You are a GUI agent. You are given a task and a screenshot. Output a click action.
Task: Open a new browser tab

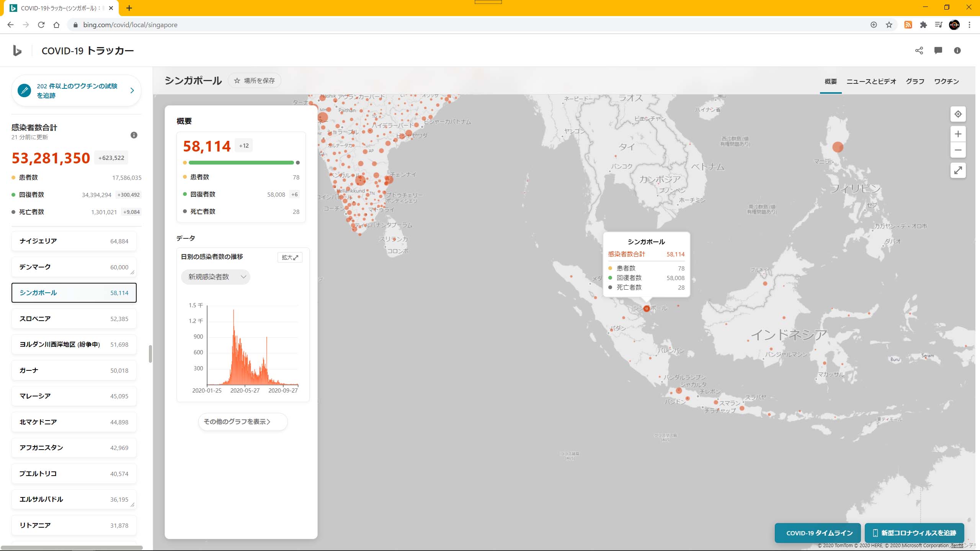tap(129, 8)
